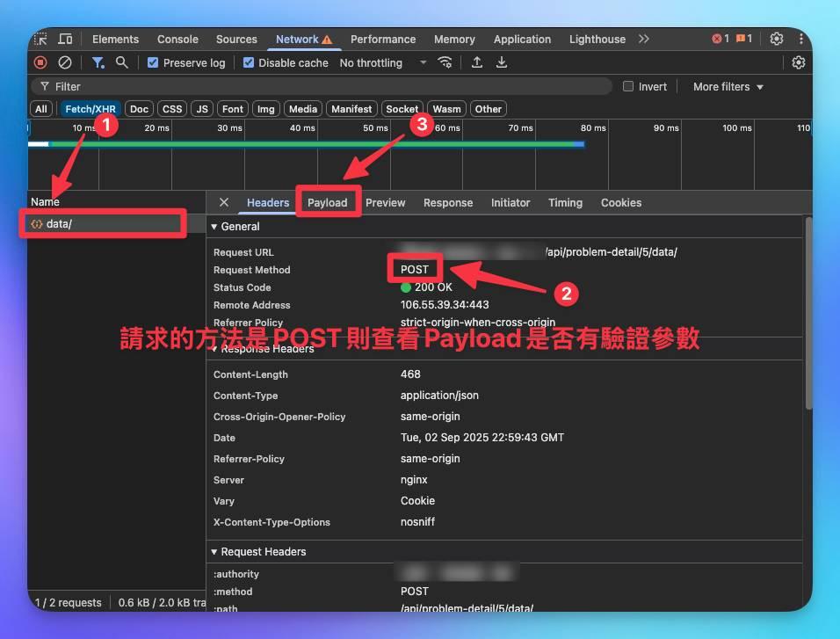
Task: Toggle Preserve log checkbox
Action: click(x=153, y=62)
